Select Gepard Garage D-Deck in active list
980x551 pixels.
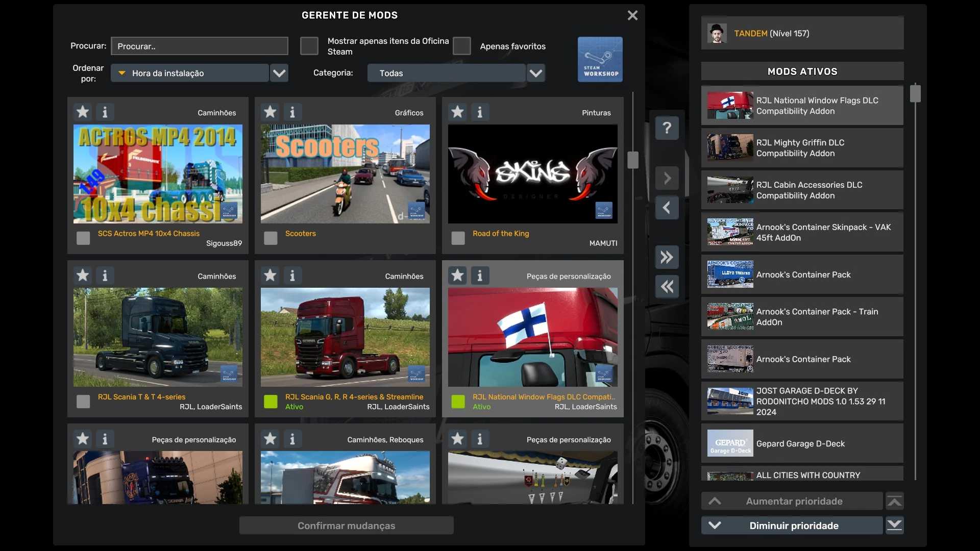802,443
